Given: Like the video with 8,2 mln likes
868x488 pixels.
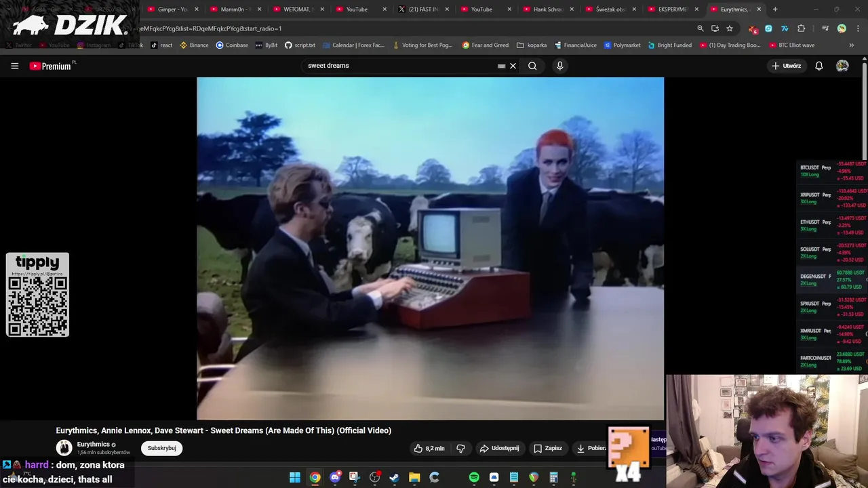Looking at the screenshot, I should [429, 448].
